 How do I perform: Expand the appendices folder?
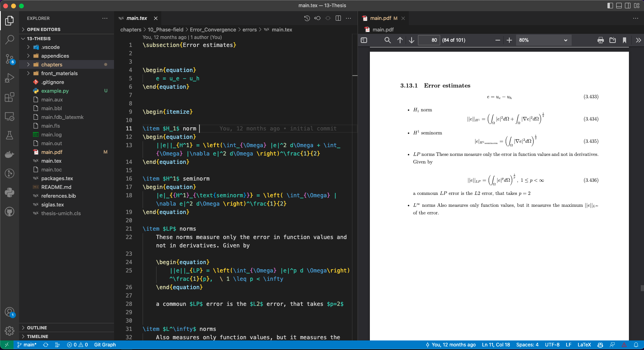click(55, 56)
